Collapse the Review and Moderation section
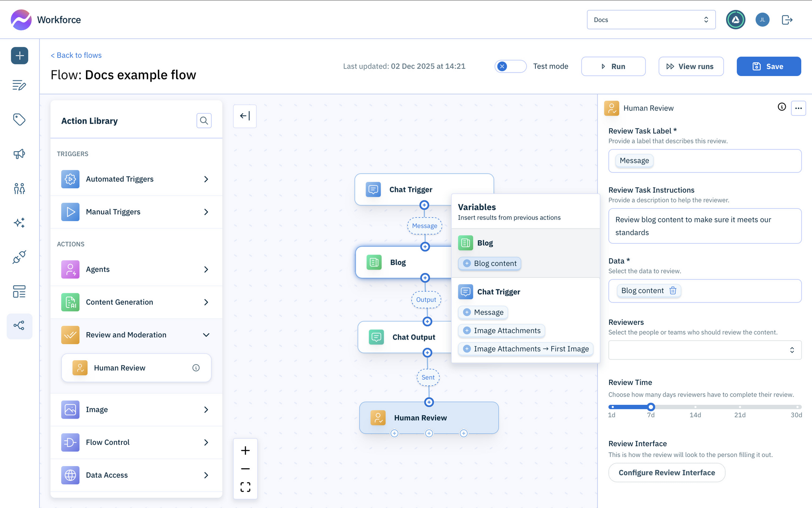Viewport: 812px width, 508px height. (x=207, y=335)
